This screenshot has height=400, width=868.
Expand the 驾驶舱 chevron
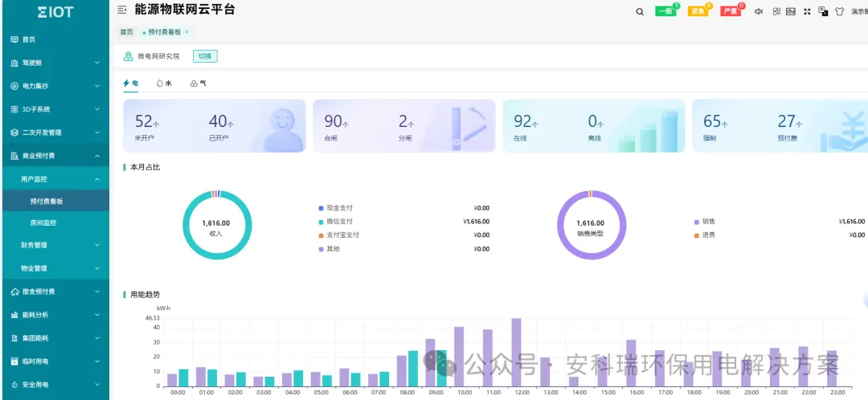pyautogui.click(x=97, y=63)
